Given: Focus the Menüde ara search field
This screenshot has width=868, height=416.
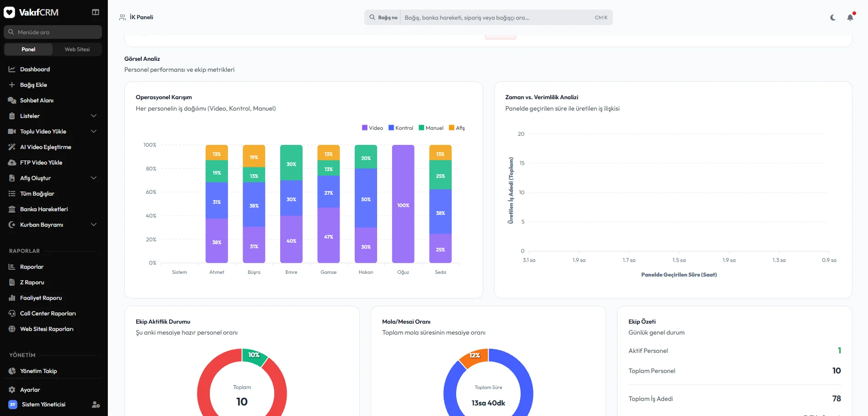Looking at the screenshot, I should (x=53, y=32).
